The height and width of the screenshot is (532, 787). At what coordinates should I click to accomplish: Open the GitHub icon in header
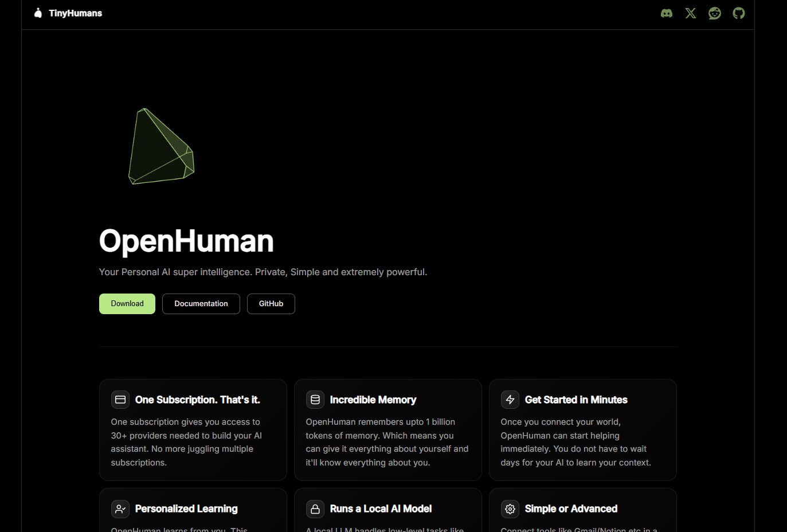click(739, 13)
